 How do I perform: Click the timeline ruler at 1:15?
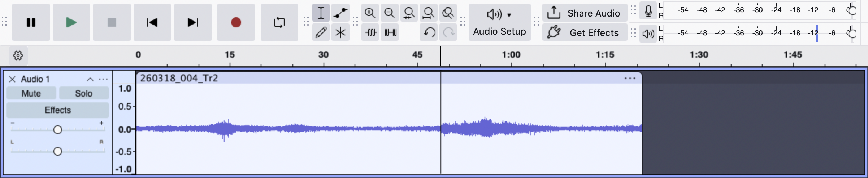coord(605,55)
